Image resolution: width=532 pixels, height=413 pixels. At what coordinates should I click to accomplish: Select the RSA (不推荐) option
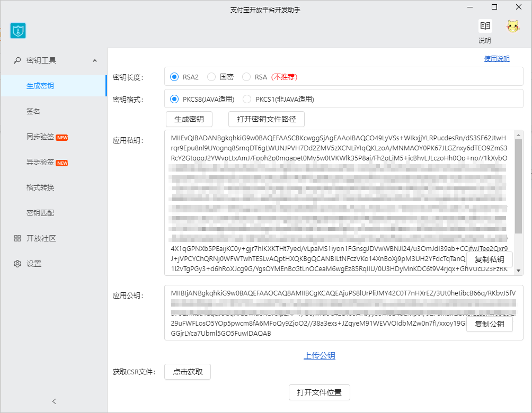270,77
